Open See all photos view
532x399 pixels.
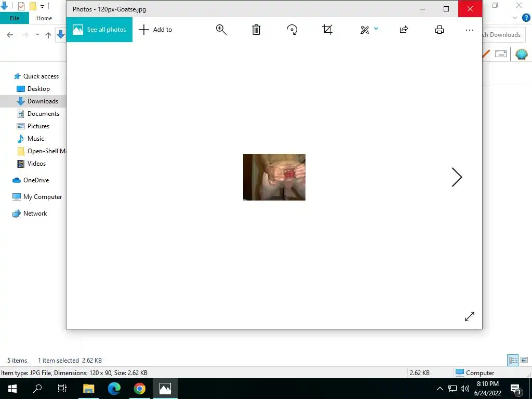point(99,30)
